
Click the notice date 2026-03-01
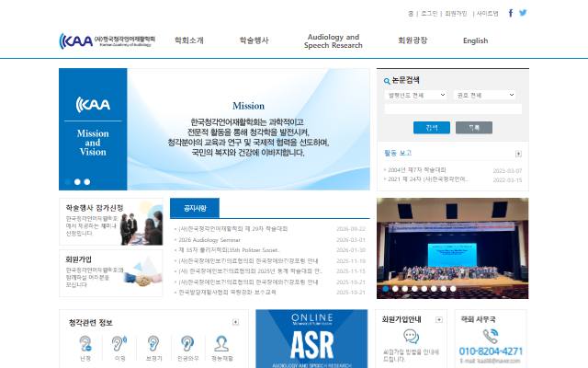pos(351,240)
